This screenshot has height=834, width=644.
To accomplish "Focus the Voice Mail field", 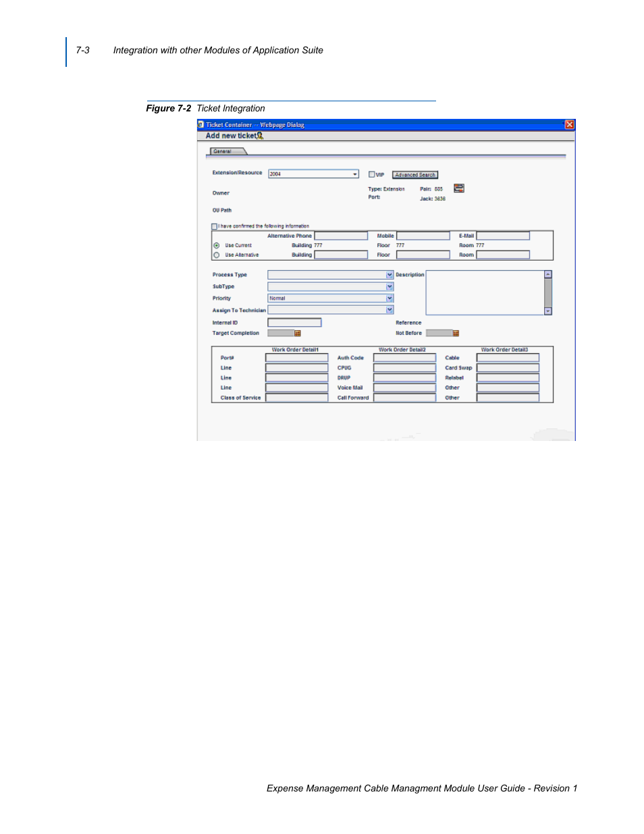I will pyautogui.click(x=405, y=388).
